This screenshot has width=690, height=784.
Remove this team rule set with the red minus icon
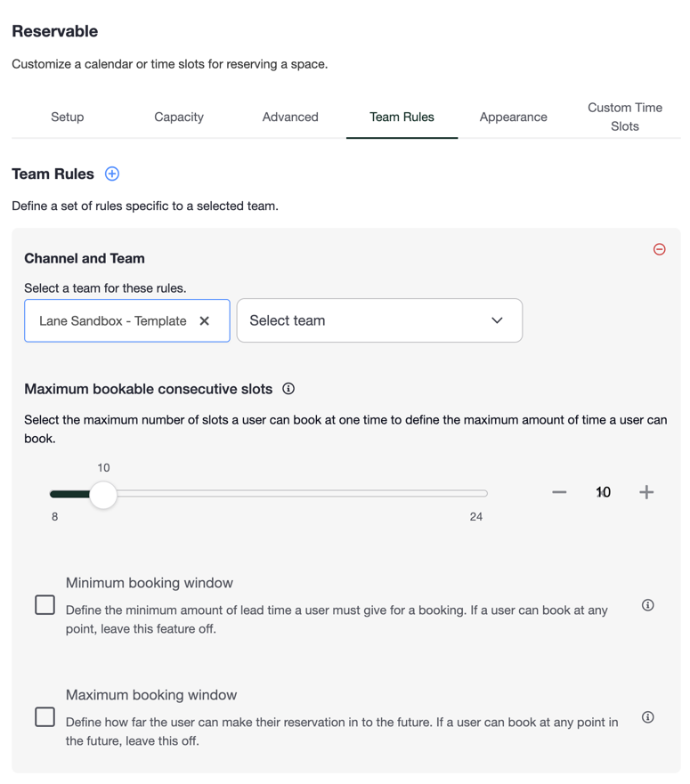pos(659,249)
